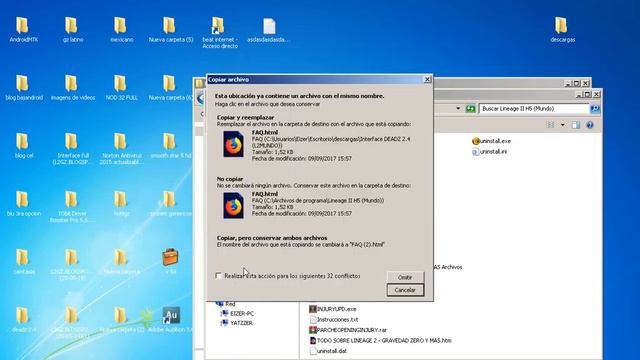
Task: Open the gz latino desktop folder
Action: (x=72, y=30)
